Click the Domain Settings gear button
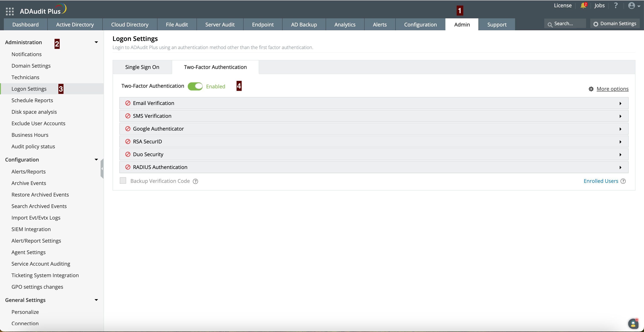The image size is (644, 332). 615,23
